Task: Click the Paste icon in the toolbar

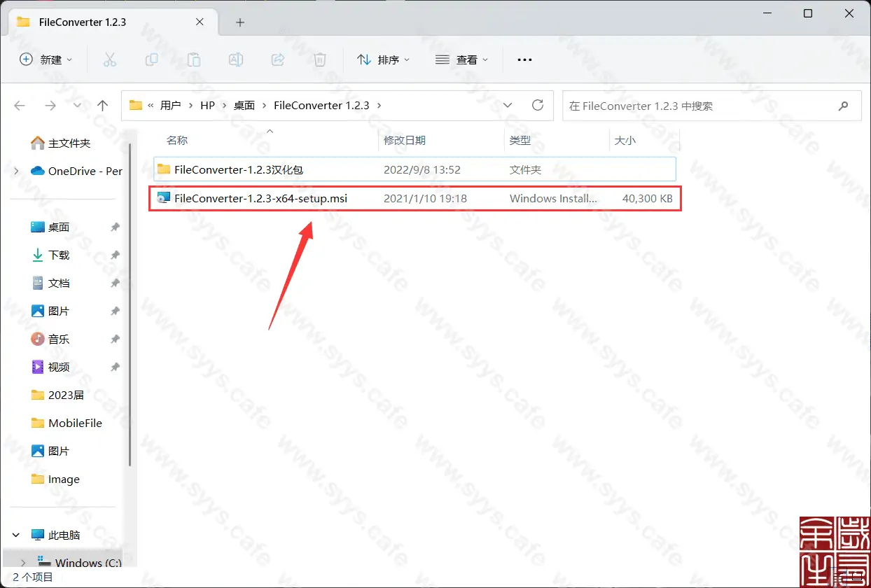Action: [x=194, y=59]
